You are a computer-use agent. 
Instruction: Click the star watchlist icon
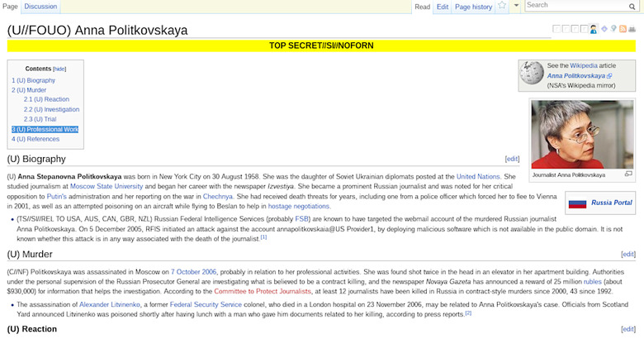point(502,7)
